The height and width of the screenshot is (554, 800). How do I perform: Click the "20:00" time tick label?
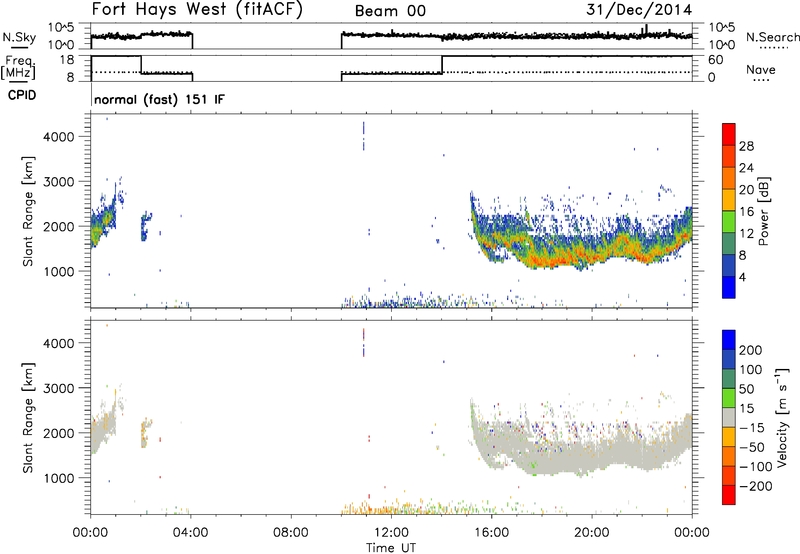tap(592, 533)
